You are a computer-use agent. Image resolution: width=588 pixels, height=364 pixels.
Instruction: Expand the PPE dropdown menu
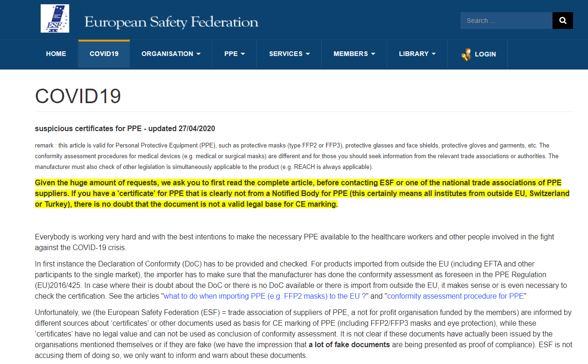coord(234,54)
